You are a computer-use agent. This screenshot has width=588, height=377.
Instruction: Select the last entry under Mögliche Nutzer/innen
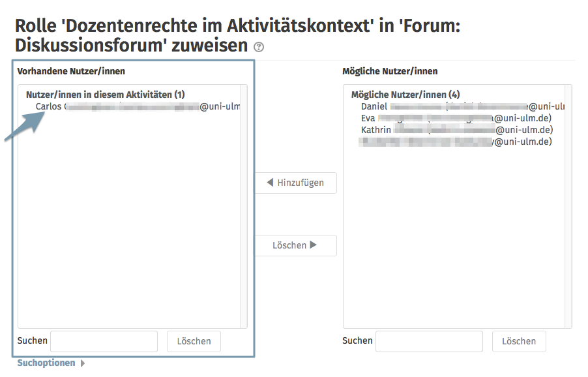[456, 142]
